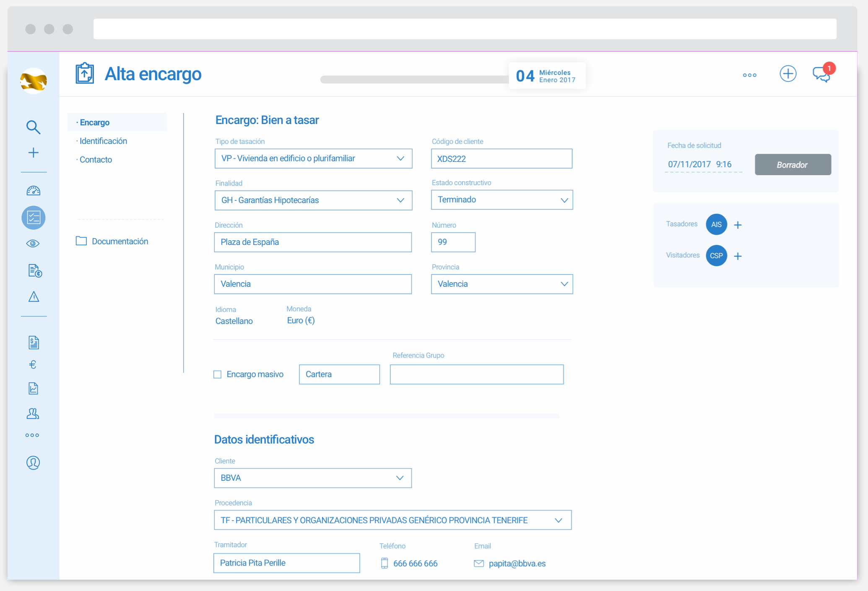Click the Código de cliente field

pyautogui.click(x=502, y=158)
